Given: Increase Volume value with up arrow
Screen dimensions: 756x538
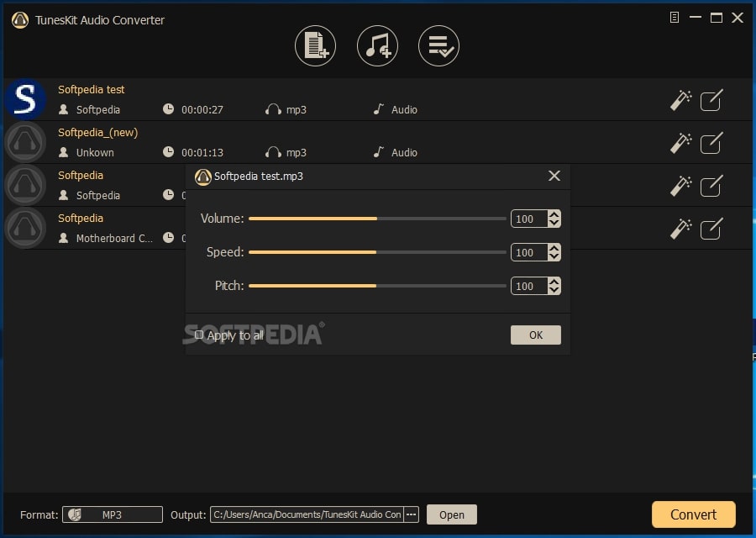Looking at the screenshot, I should 555,214.
